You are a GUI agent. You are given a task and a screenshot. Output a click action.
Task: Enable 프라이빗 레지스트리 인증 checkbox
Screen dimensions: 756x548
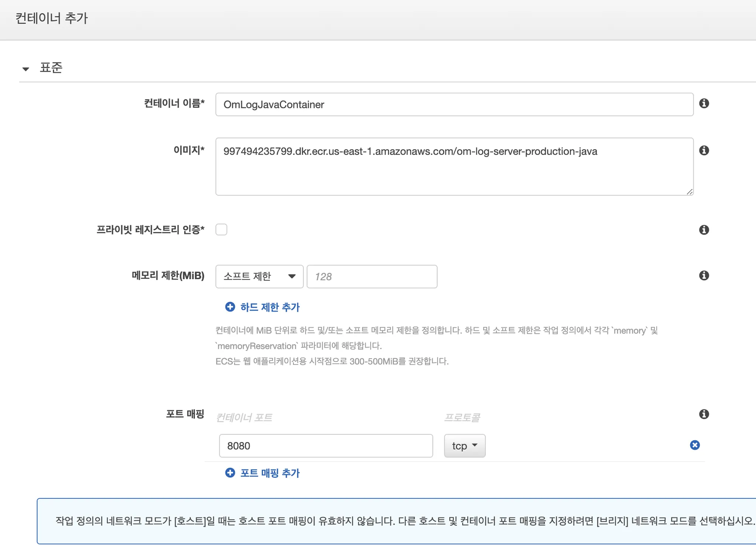(x=221, y=230)
